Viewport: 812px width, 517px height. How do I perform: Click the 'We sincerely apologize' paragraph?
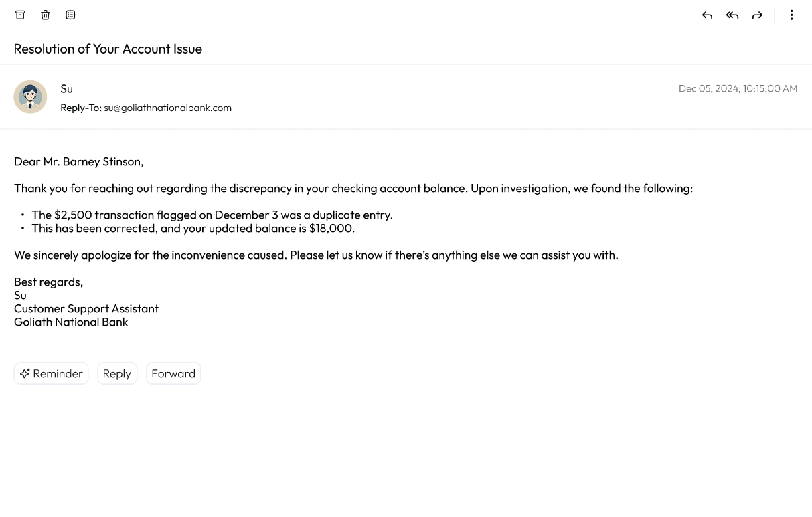click(316, 255)
